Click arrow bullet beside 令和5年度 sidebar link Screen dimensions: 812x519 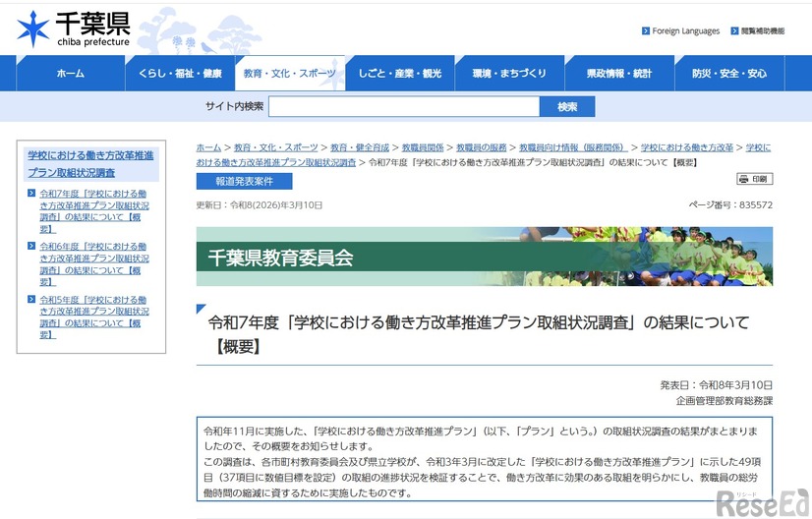(31, 300)
